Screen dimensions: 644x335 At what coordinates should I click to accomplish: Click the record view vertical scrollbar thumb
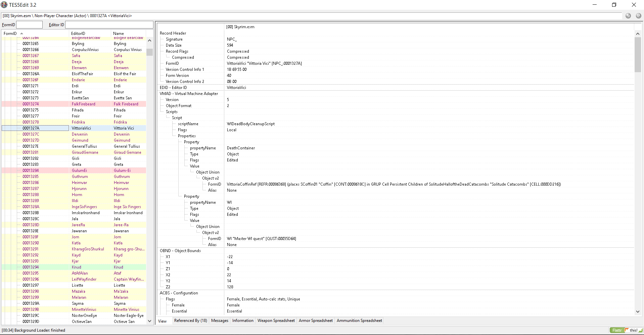click(x=638, y=54)
